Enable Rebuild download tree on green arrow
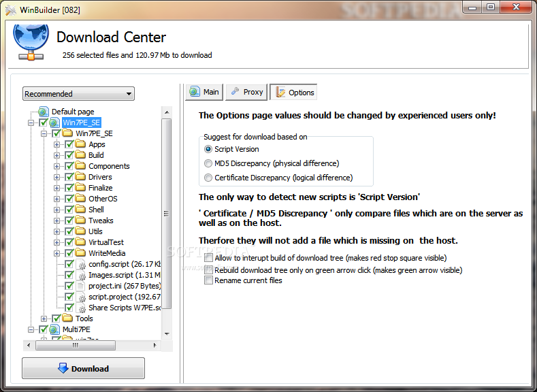This screenshot has height=392, width=537. 208,269
